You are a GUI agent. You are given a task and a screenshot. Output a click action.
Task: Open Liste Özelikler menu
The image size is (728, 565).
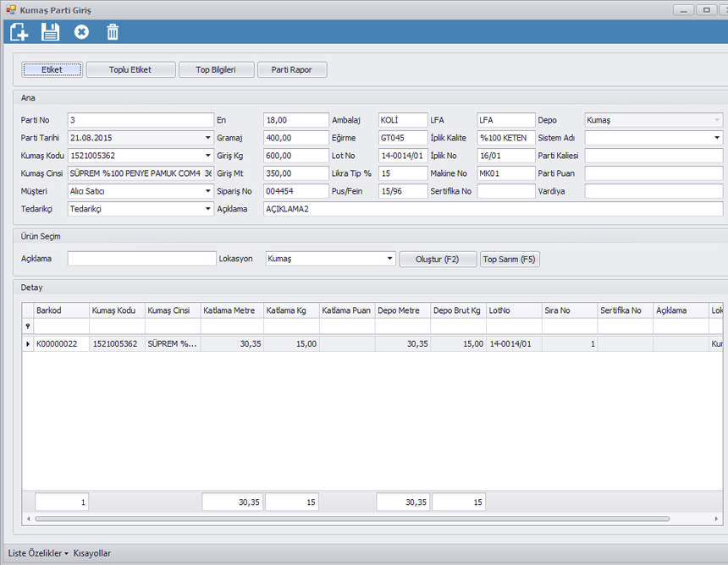[x=38, y=553]
